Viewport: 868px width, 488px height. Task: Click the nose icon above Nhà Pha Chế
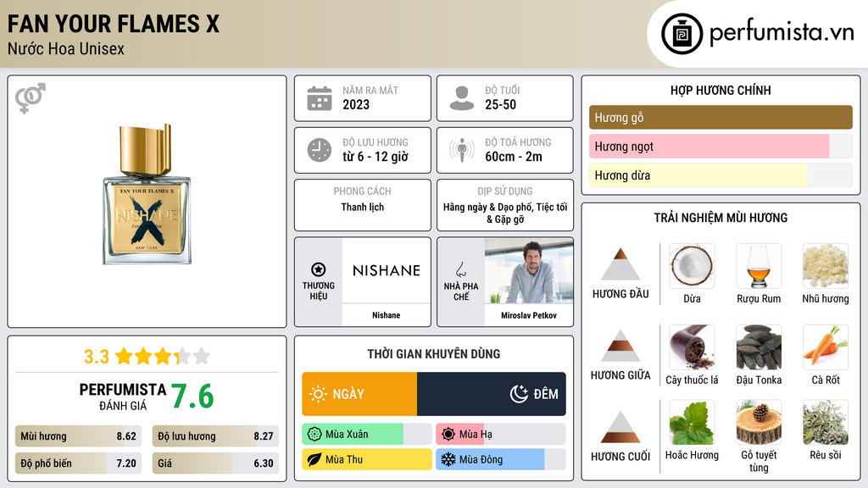coord(460,269)
